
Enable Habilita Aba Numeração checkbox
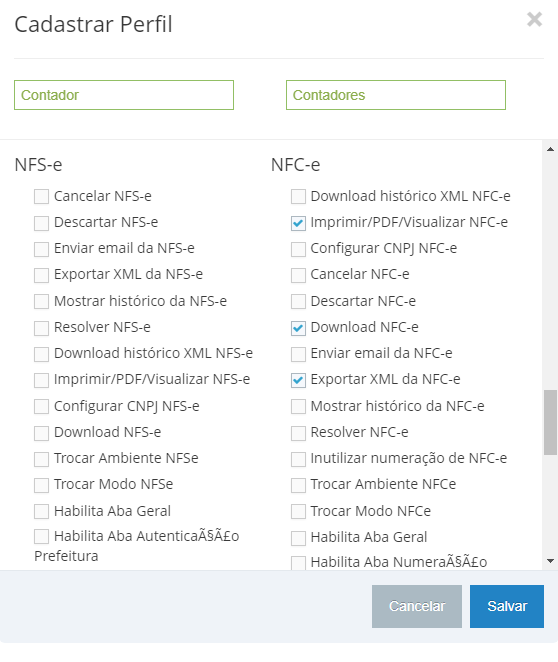(298, 563)
